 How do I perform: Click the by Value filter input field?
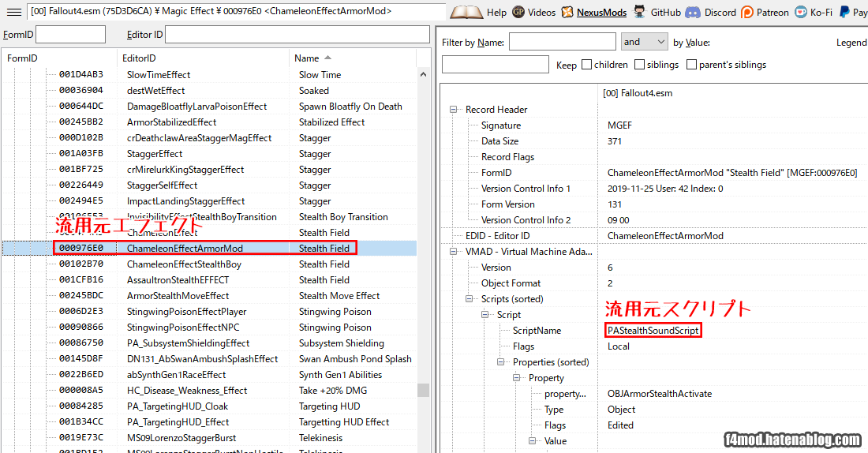point(496,64)
